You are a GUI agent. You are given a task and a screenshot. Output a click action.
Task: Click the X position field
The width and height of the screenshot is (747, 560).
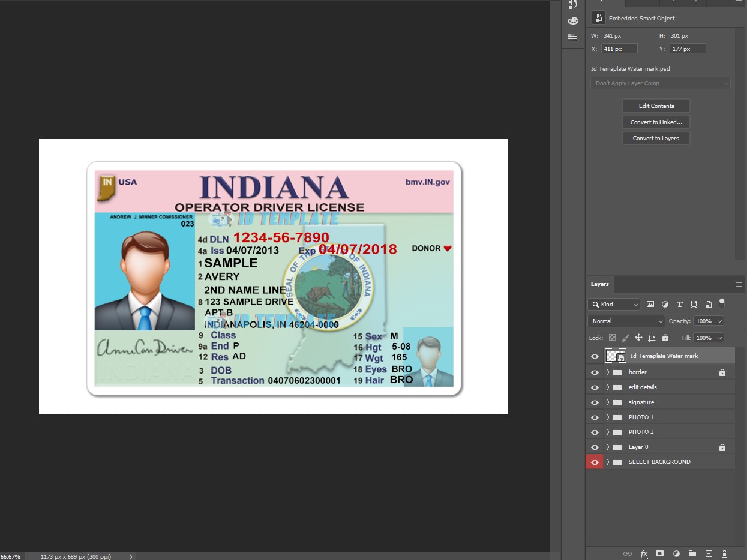tap(619, 49)
